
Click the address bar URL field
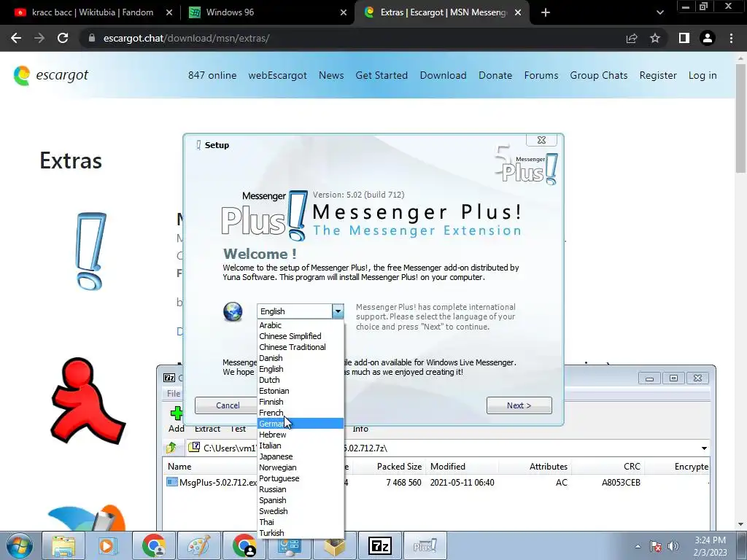coord(352,38)
